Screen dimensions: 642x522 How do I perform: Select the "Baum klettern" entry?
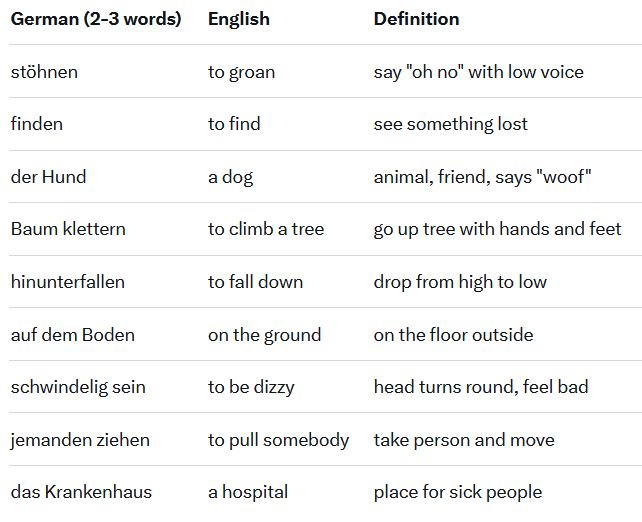pos(68,229)
